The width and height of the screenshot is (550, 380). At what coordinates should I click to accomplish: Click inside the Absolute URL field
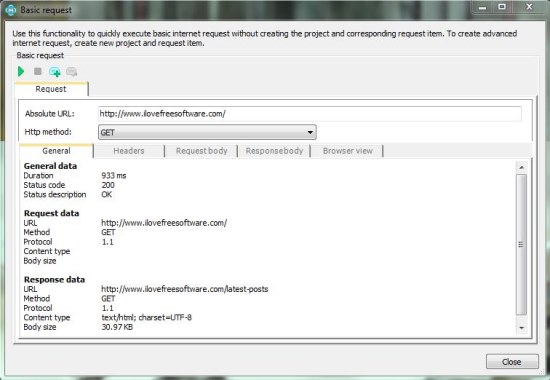(310, 114)
